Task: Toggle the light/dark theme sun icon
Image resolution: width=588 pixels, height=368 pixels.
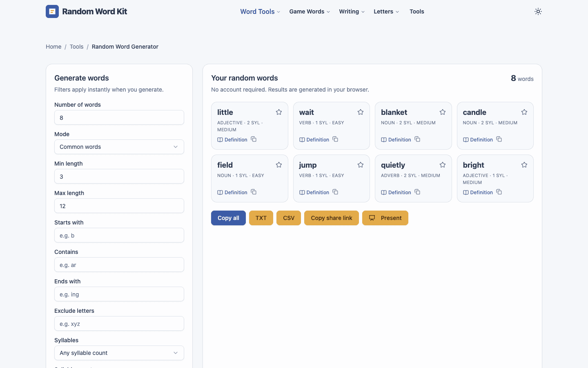Action: (x=538, y=11)
